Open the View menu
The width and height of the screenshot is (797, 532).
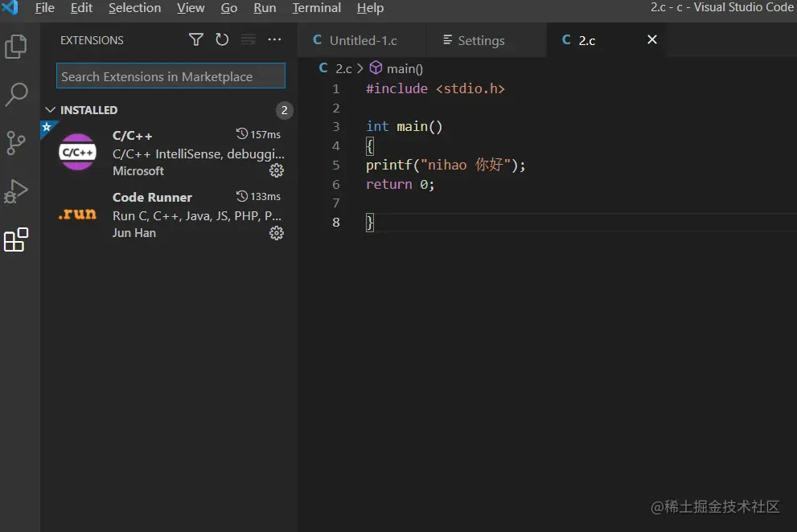191,8
